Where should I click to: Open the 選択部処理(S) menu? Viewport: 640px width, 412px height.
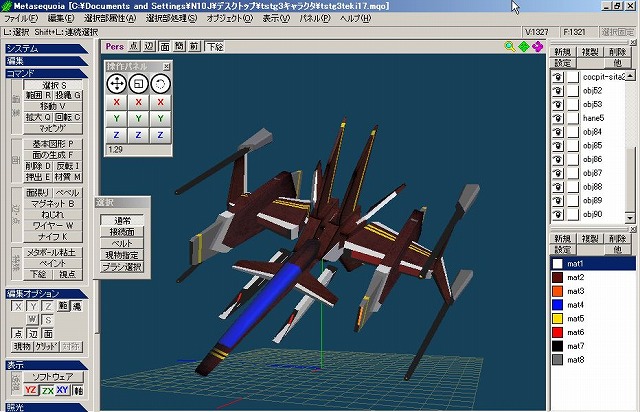click(x=171, y=18)
